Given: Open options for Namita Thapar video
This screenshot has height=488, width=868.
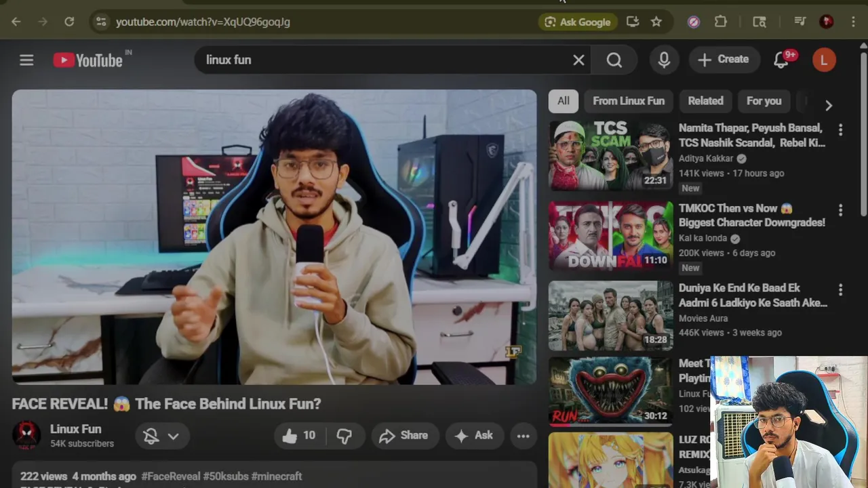Looking at the screenshot, I should click(x=840, y=129).
